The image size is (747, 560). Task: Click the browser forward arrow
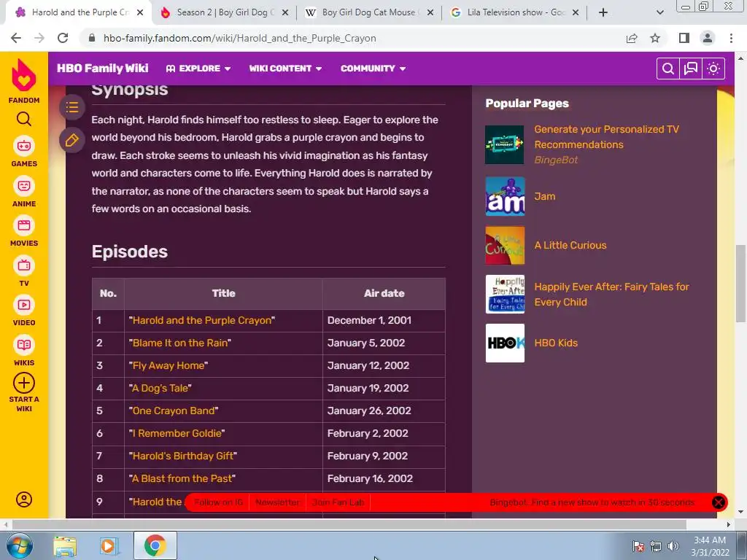coord(39,38)
